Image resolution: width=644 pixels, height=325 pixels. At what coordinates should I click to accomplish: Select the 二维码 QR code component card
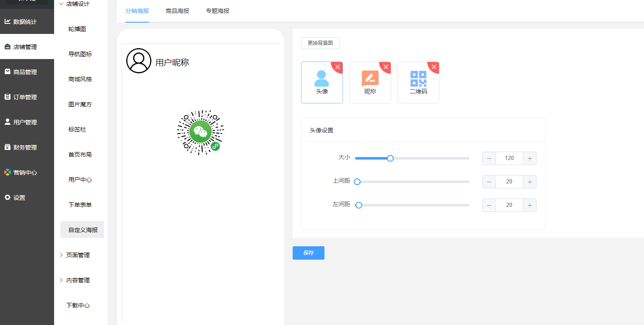click(x=418, y=83)
